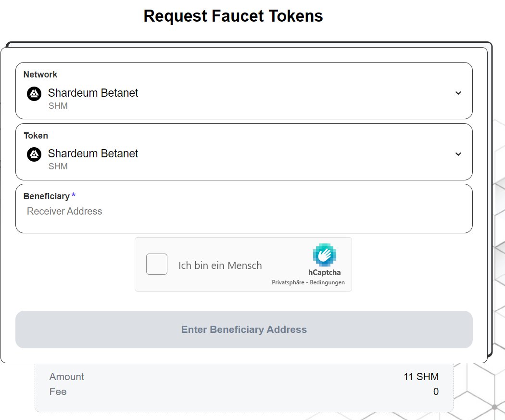Click the Shardeum logo in Token field
505x420 pixels.
coord(34,154)
